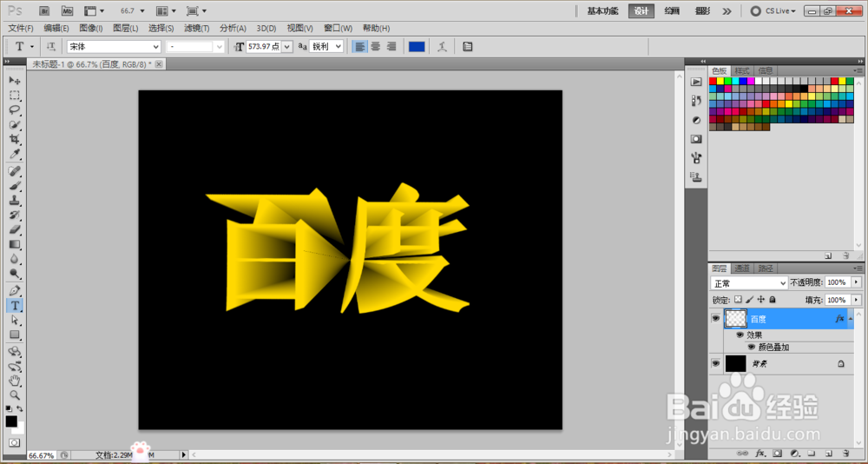The height and width of the screenshot is (464, 868).
Task: Hide the 百度 layer
Action: click(x=715, y=319)
